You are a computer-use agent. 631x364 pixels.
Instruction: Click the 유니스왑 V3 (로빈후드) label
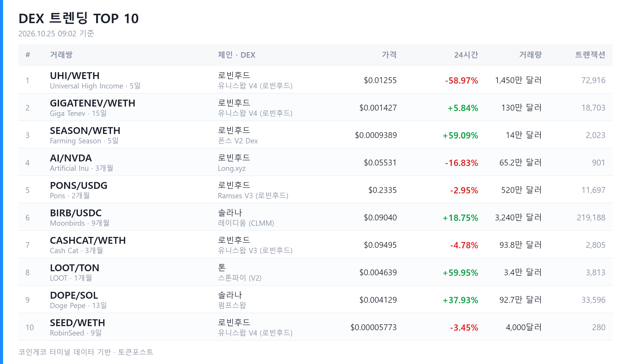(255, 251)
